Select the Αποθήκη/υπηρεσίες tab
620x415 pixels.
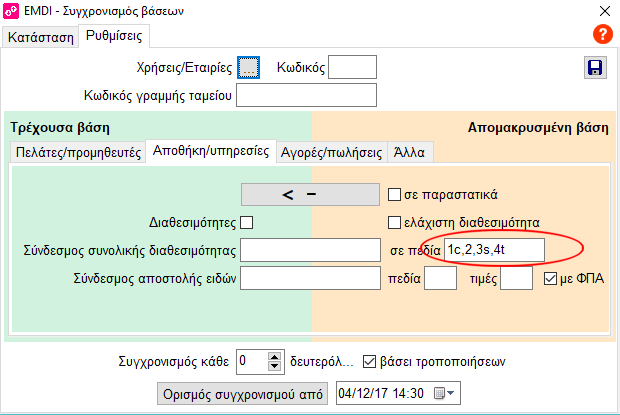[211, 151]
